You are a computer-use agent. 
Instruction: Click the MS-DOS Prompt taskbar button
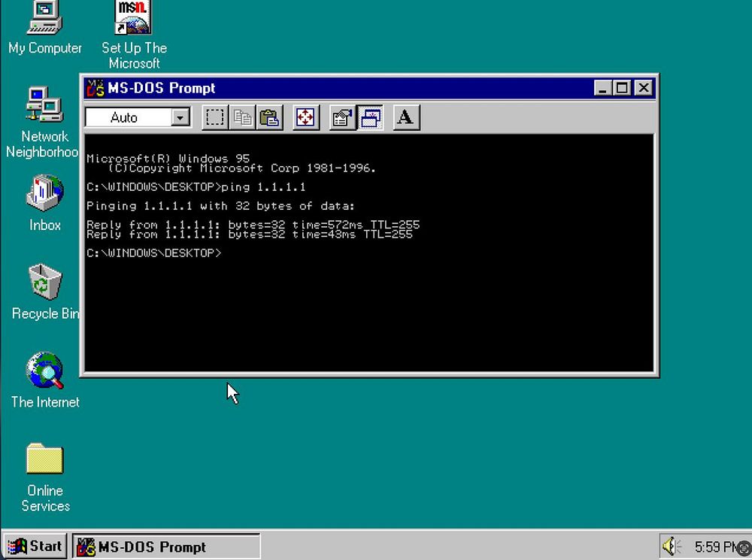[x=166, y=546]
